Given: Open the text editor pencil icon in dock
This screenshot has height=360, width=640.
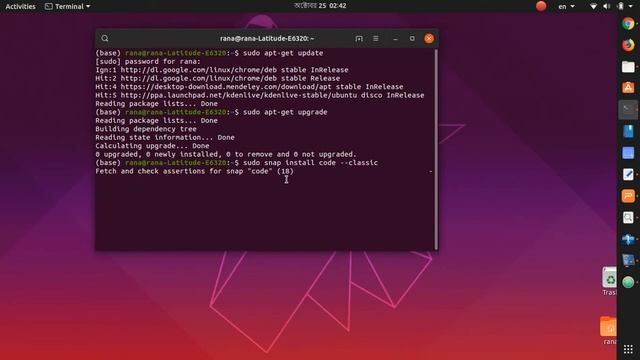Looking at the screenshot, I should point(628,174).
